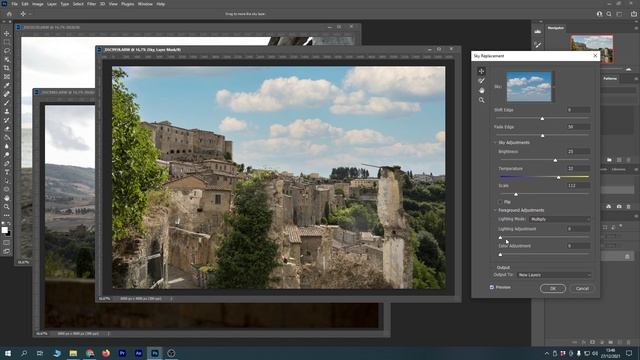This screenshot has height=360, width=640.
Task: Open the Lighting Mode dropdown
Action: pos(560,219)
